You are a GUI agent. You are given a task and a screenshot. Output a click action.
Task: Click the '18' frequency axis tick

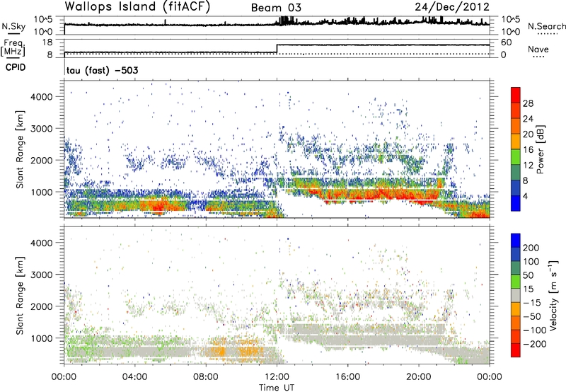pos(47,42)
